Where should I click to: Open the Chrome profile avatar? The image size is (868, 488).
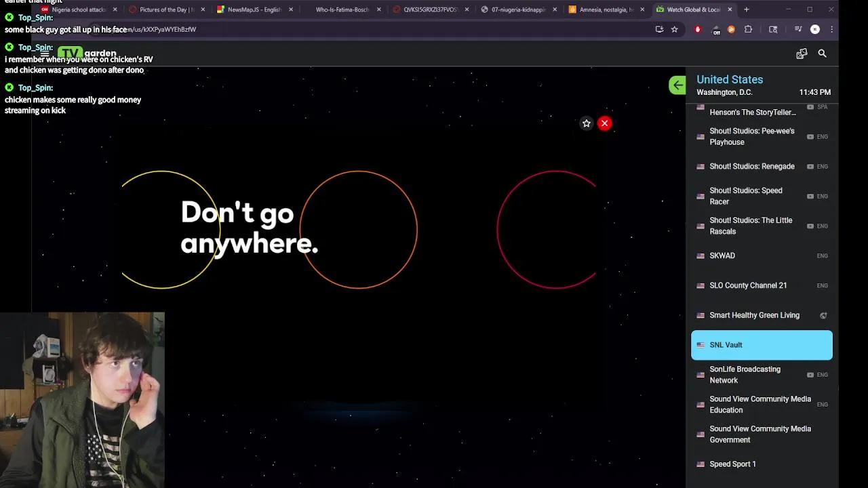pos(815,29)
